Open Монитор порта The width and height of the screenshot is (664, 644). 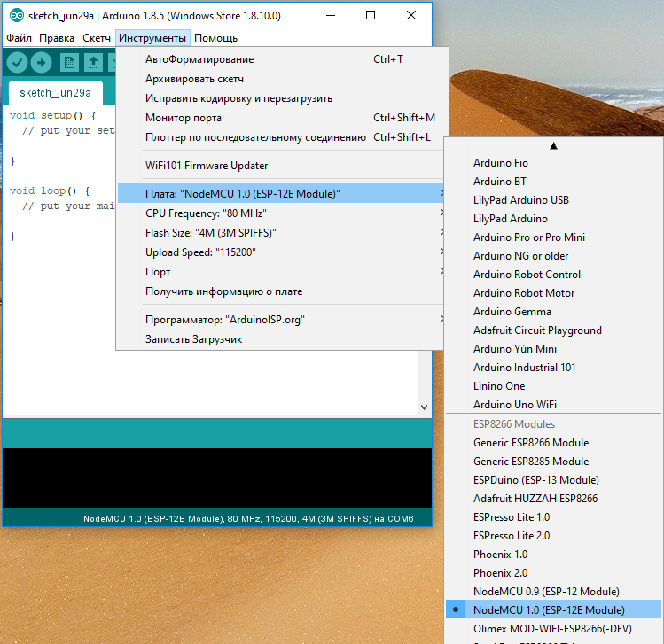click(x=280, y=118)
